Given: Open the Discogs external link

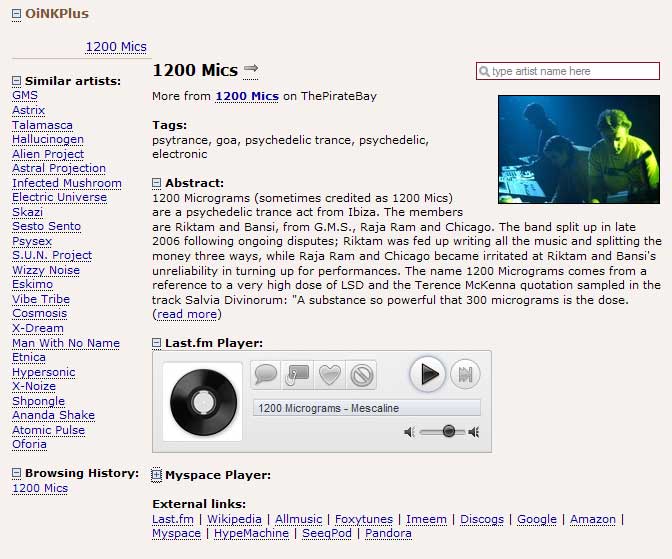Looking at the screenshot, I should coord(482,519).
